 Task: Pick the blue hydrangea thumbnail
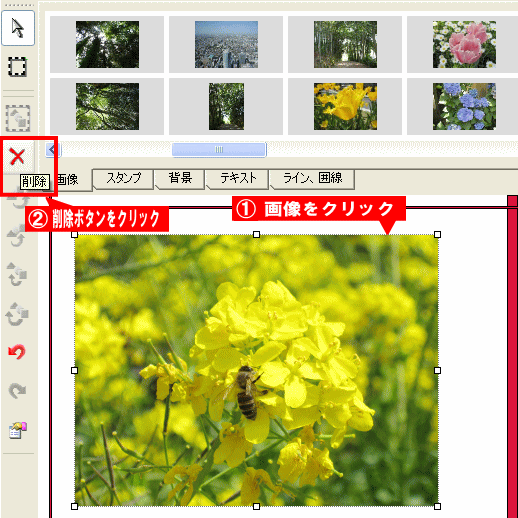464,106
